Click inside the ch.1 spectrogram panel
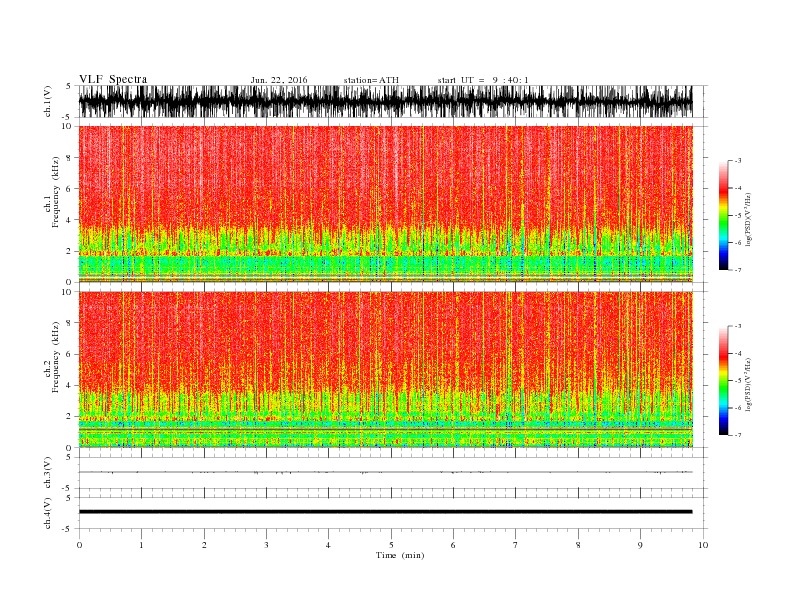This screenshot has height=612, width=792. [x=385, y=204]
